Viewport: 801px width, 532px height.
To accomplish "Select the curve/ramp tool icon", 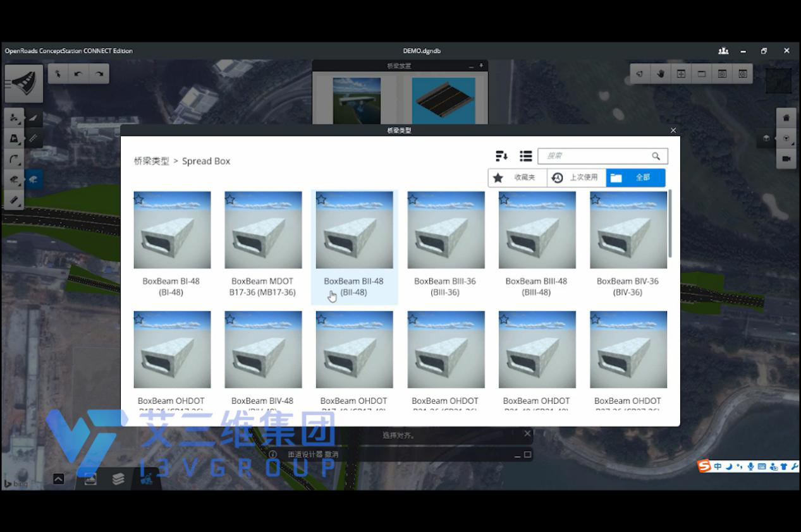I will pos(14,159).
